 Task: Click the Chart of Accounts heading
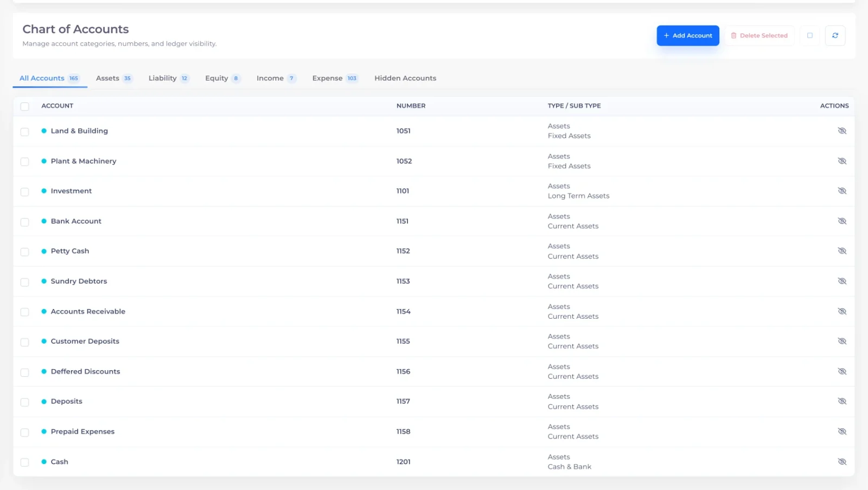click(x=75, y=29)
